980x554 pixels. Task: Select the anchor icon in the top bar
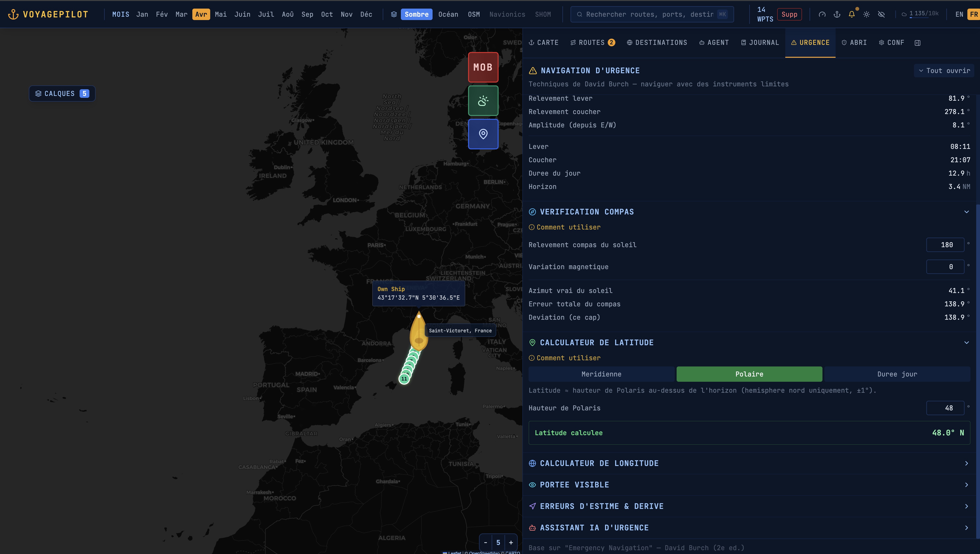point(837,14)
